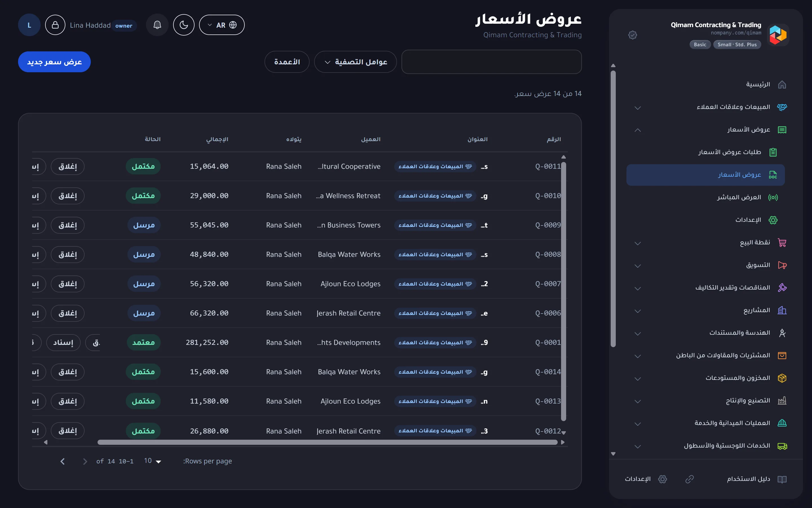Viewport: 812px width, 508px height.
Task: Click the compass icon for الهندسة والمستندات
Action: click(x=782, y=333)
